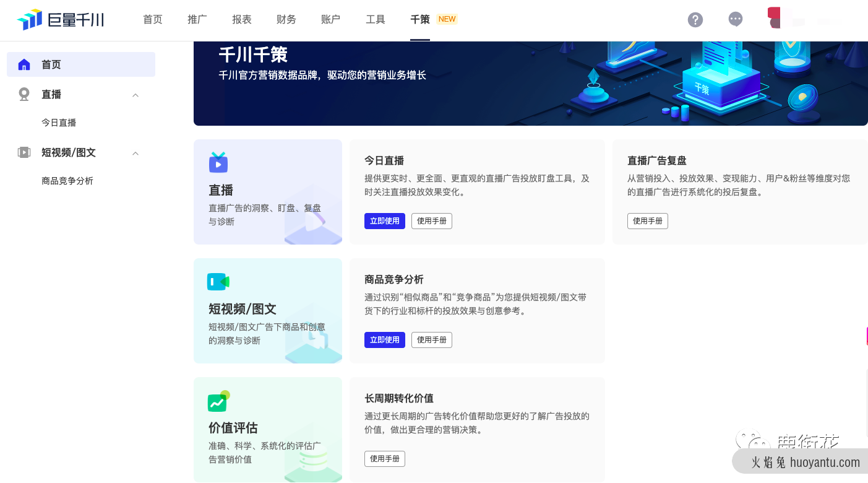This screenshot has height=483, width=868.
Task: Click the 直播广告复盘 card title
Action: pyautogui.click(x=657, y=160)
